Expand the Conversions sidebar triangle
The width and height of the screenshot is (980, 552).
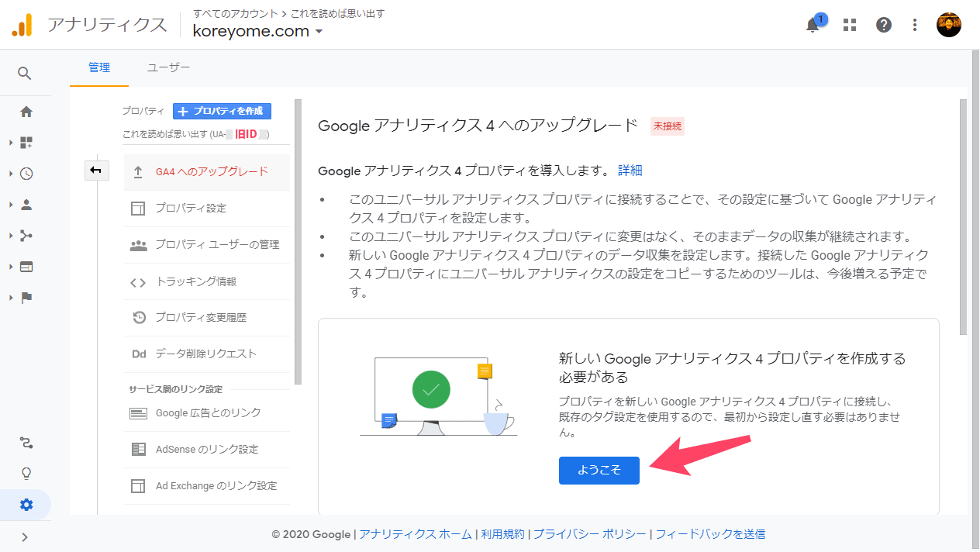(11, 298)
